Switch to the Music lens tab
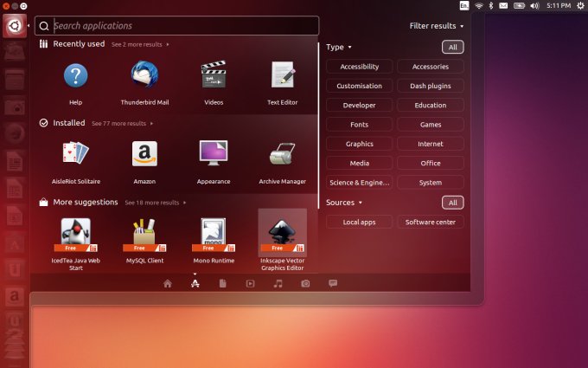This screenshot has height=368, width=588. [x=278, y=283]
